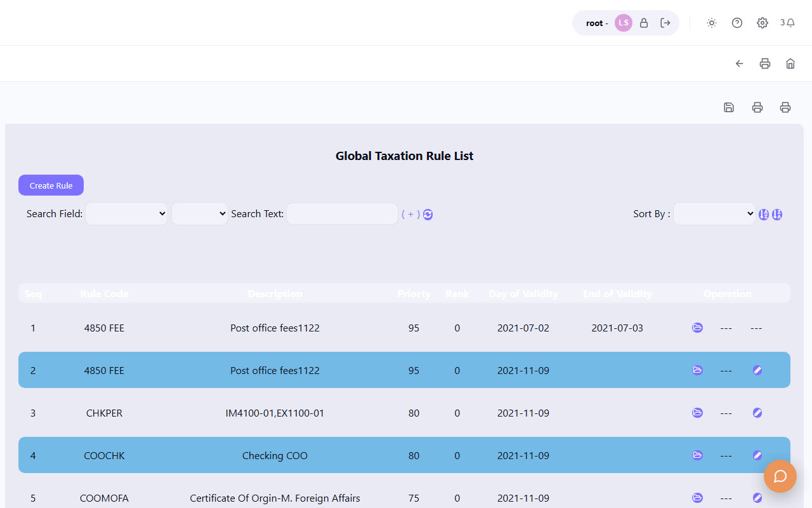Click the Create Rule button
Viewport: 812px width, 508px height.
click(51, 185)
